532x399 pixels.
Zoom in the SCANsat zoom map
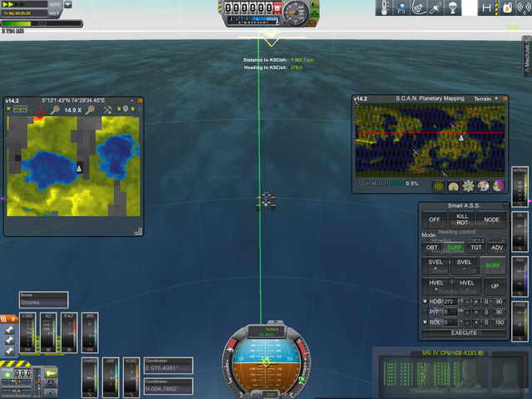coord(90,110)
